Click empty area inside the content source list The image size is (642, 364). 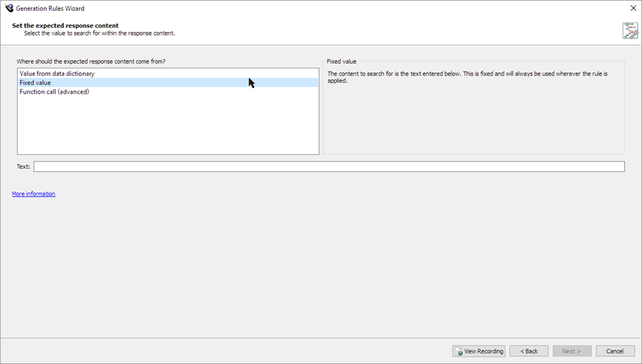click(168, 125)
